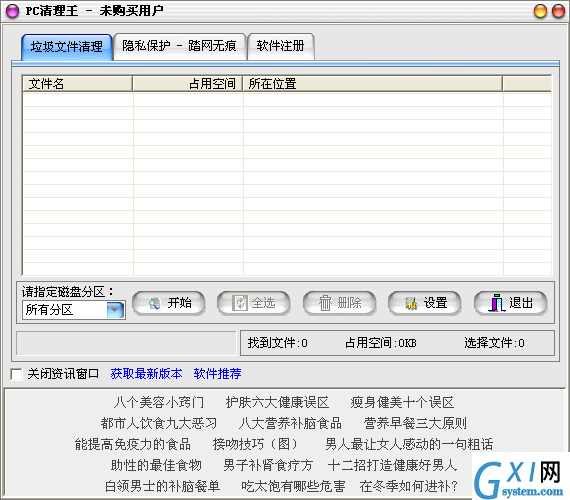570x500 pixels.
Task: Open the 都市人饮食九大恶习 article link
Action: pos(159,423)
